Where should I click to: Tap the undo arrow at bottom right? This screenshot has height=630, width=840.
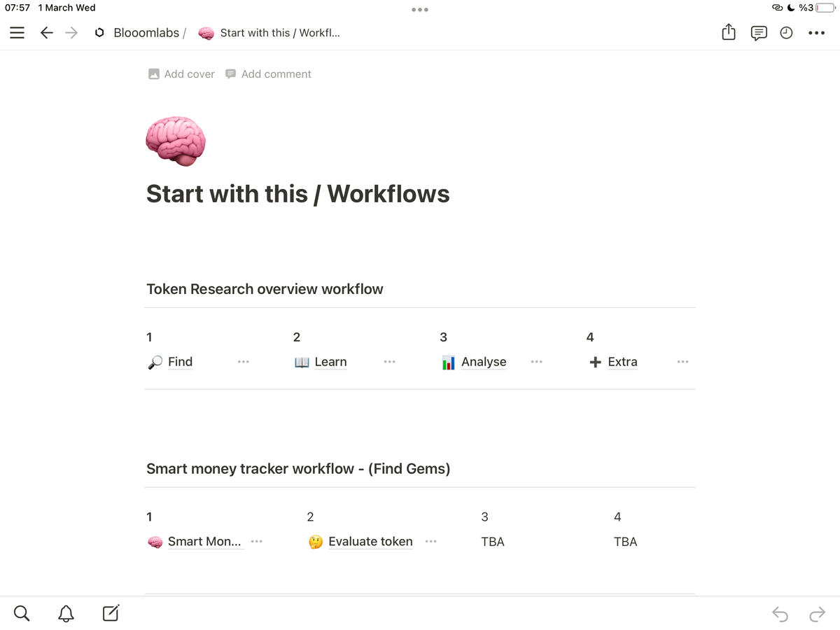(779, 615)
